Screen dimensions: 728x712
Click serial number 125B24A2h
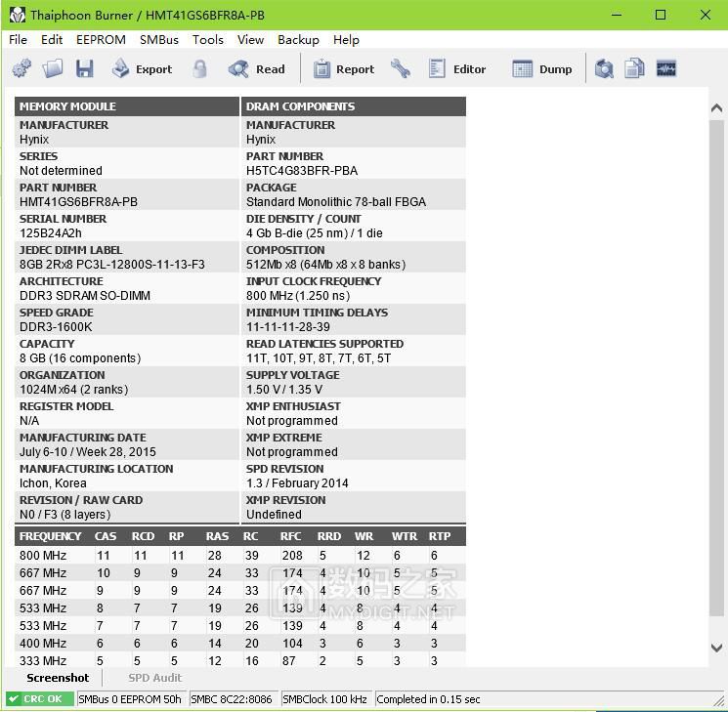[x=51, y=233]
